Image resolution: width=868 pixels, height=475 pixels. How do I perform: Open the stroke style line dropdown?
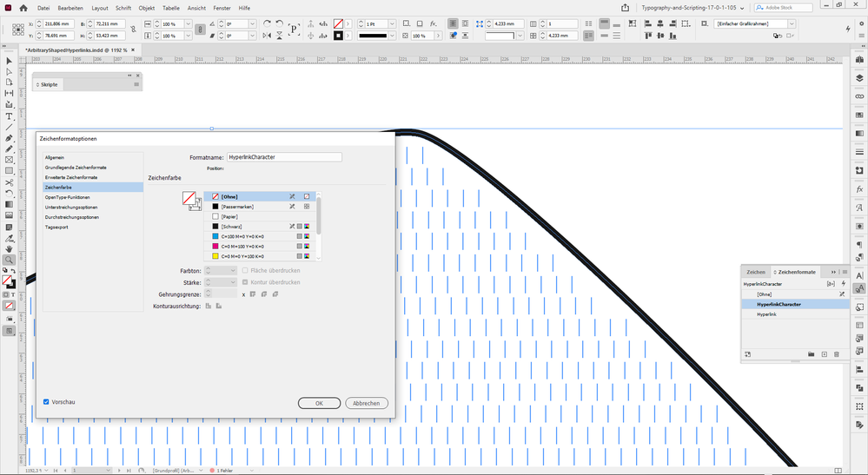pos(392,36)
